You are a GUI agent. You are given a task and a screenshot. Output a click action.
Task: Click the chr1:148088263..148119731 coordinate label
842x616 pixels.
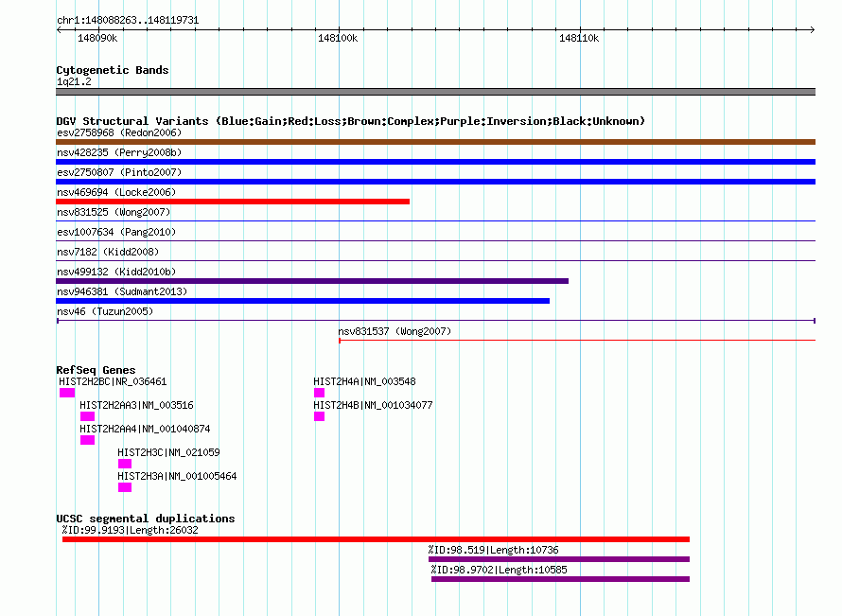(x=128, y=20)
